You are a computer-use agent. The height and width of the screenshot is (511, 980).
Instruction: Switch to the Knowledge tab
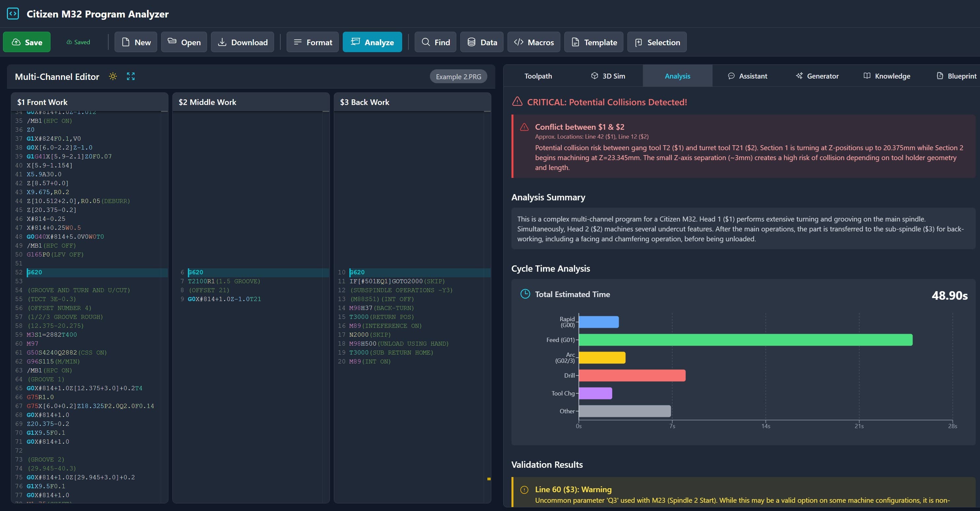pos(887,76)
